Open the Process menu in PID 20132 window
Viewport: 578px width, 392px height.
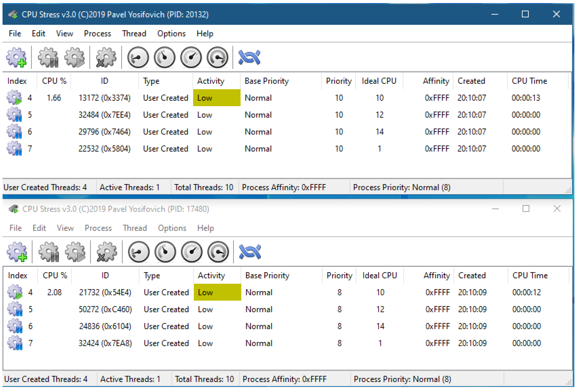point(97,33)
